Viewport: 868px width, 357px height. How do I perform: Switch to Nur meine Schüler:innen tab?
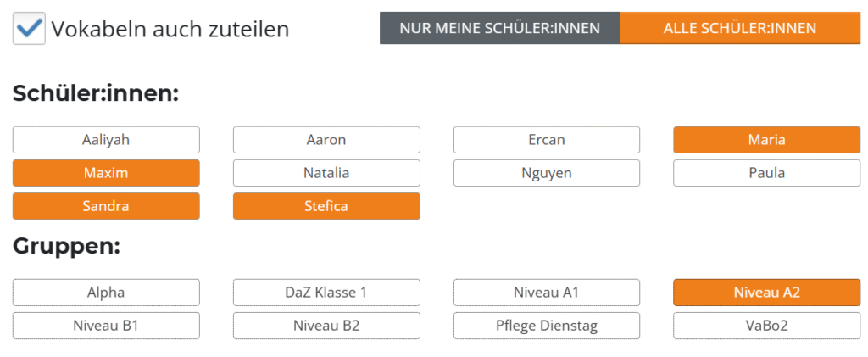click(499, 28)
